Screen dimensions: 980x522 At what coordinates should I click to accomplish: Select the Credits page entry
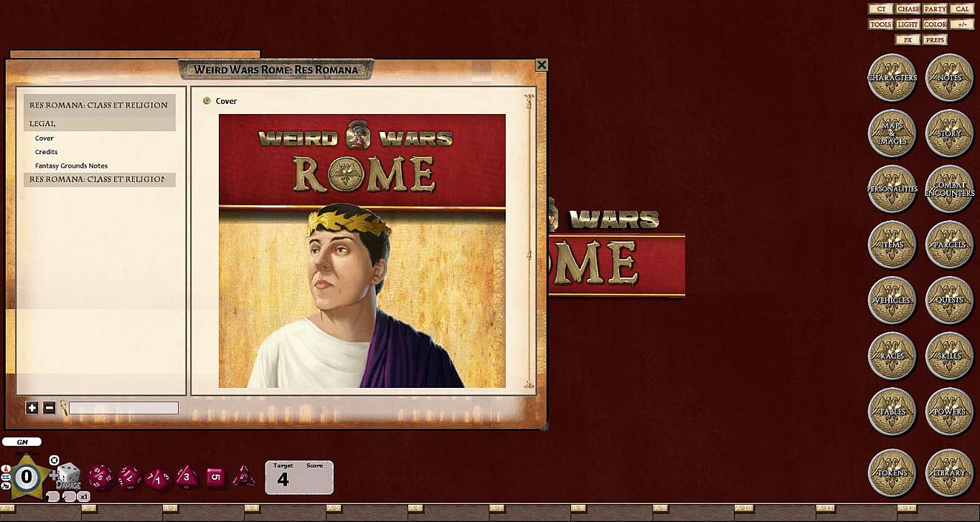[47, 152]
